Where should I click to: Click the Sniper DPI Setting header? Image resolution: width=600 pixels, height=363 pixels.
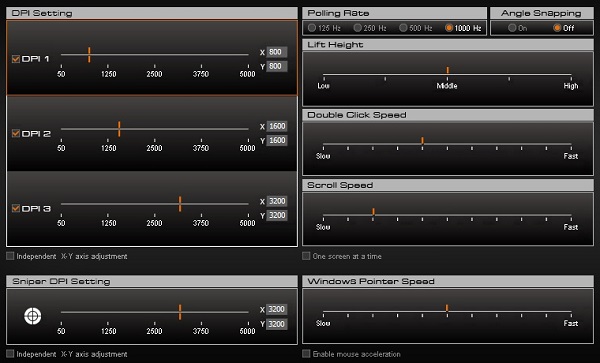[152, 282]
